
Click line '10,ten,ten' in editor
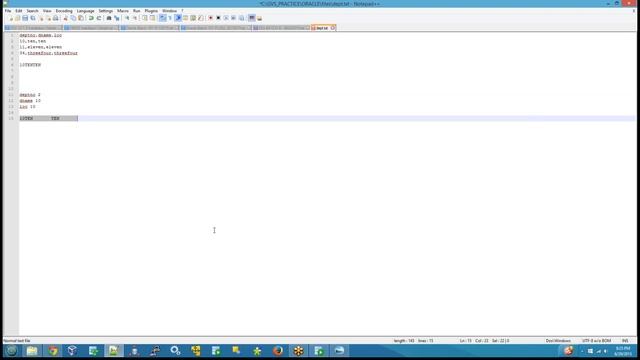coord(33,41)
